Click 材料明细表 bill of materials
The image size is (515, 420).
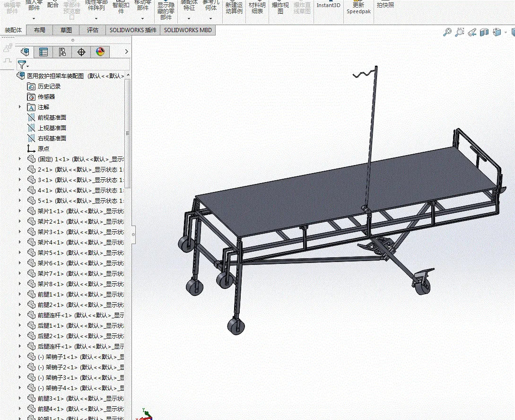point(257,7)
